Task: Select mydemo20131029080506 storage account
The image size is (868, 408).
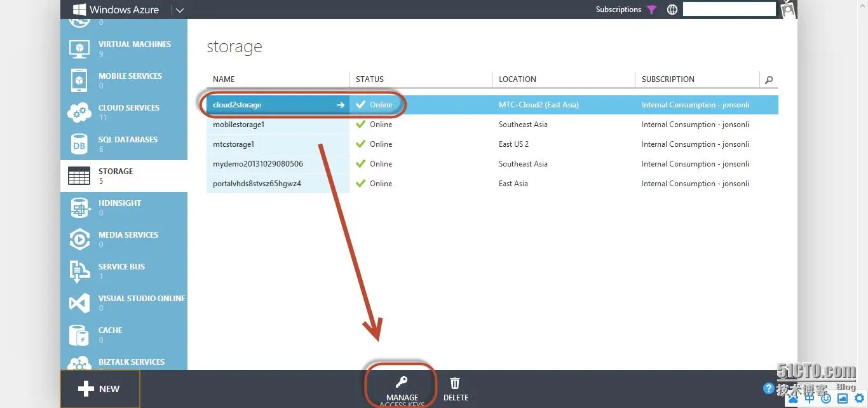Action: pos(258,164)
